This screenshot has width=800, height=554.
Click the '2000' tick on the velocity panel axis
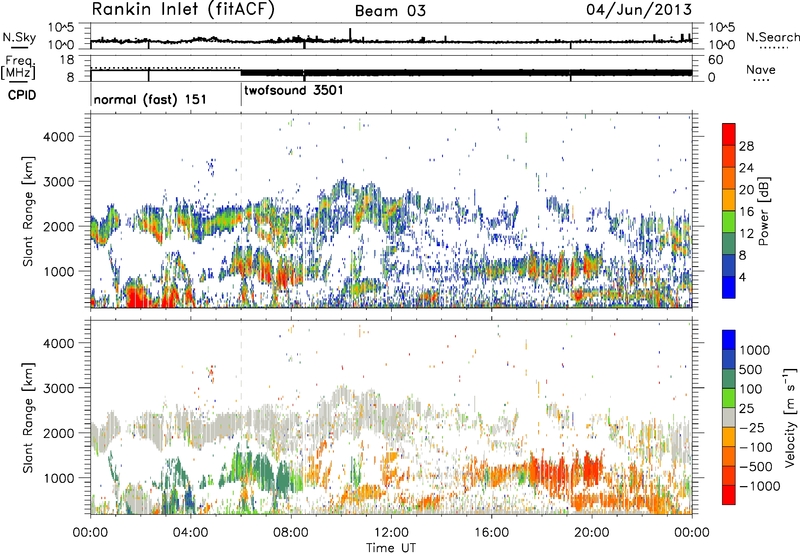point(59,433)
